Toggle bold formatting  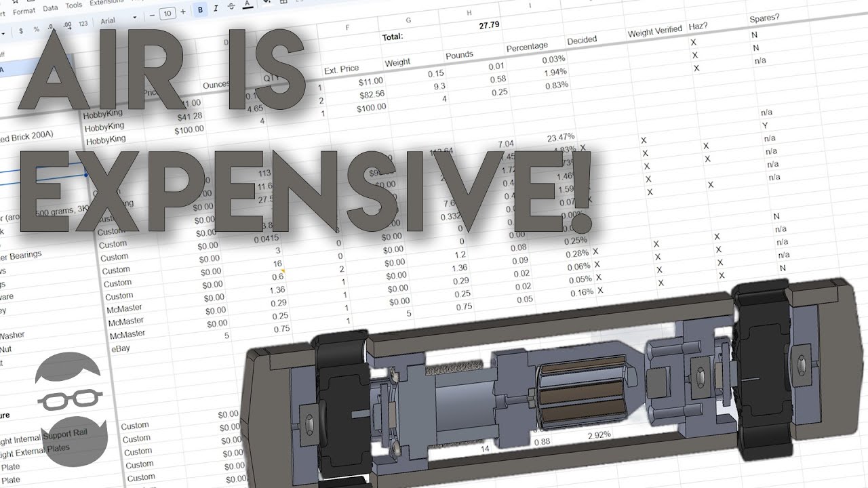tap(200, 9)
